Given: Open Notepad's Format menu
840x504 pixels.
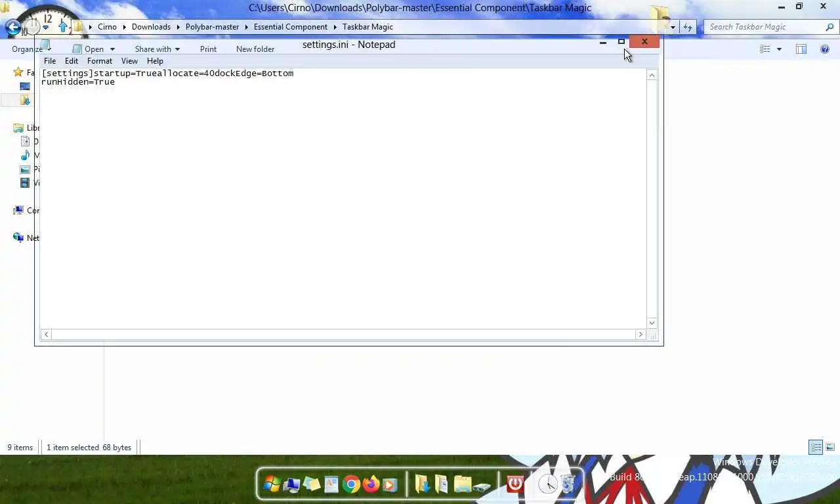Looking at the screenshot, I should (x=100, y=61).
